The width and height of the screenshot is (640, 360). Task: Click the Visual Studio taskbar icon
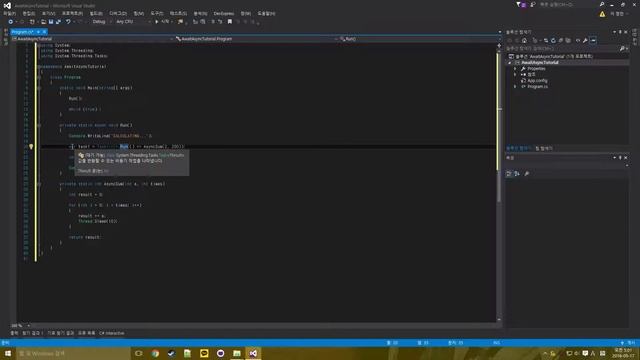253,353
